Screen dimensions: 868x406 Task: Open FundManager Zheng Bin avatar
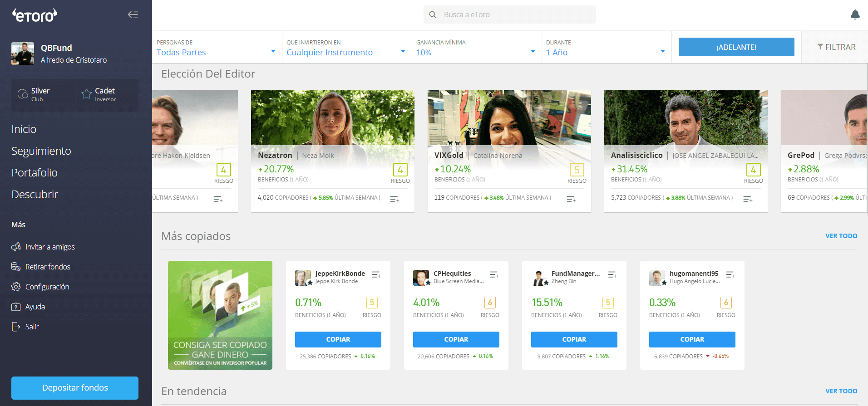(x=539, y=278)
